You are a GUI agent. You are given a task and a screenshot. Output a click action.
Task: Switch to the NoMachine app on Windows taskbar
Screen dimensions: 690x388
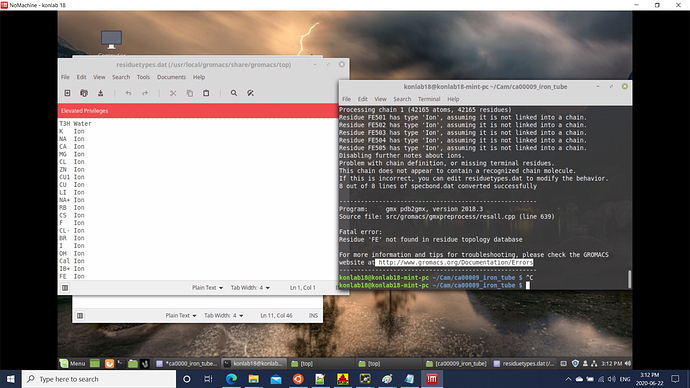point(432,379)
